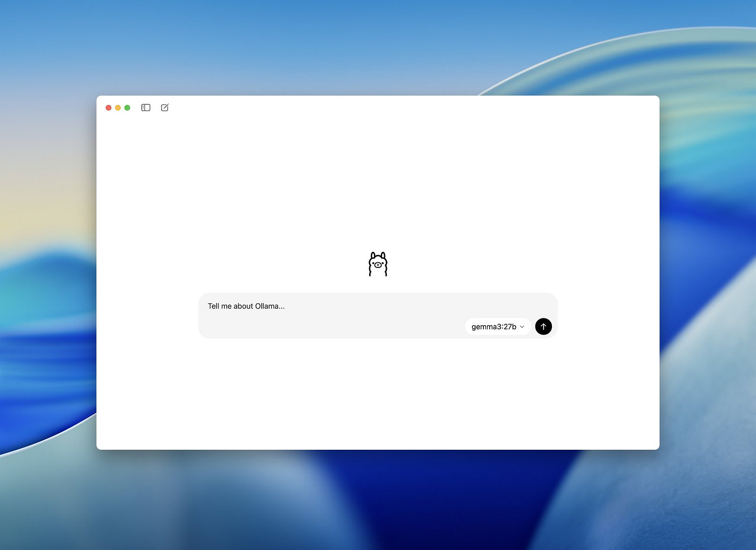
Task: Start a new chat with compose icon
Action: [x=165, y=108]
